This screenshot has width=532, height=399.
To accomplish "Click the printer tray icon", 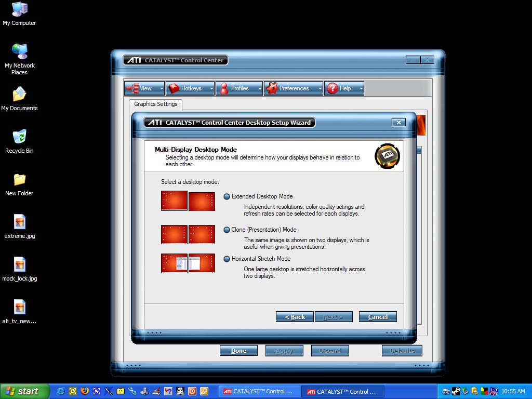I will click(446, 392).
